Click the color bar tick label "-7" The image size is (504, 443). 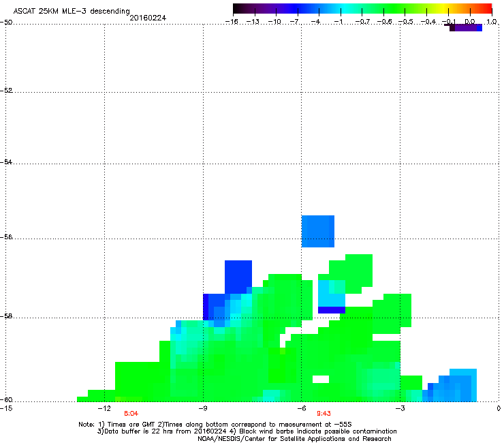click(x=295, y=22)
